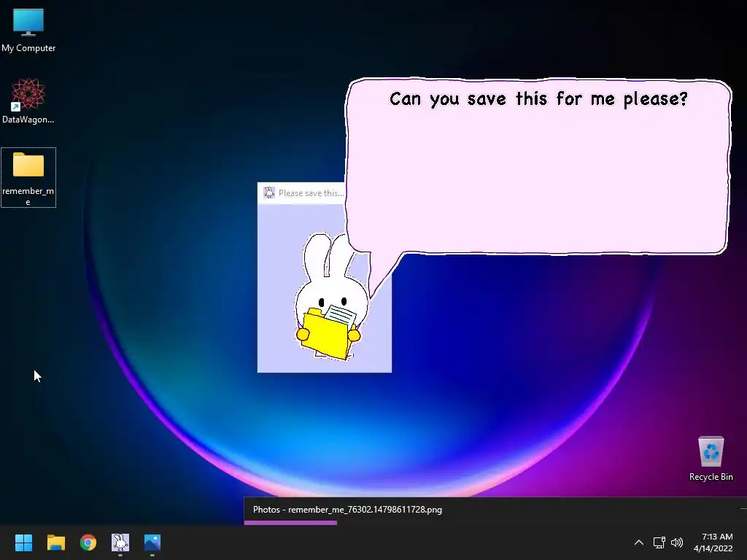747x560 pixels.
Task: Select the My Computer desktop icon
Action: (x=28, y=31)
